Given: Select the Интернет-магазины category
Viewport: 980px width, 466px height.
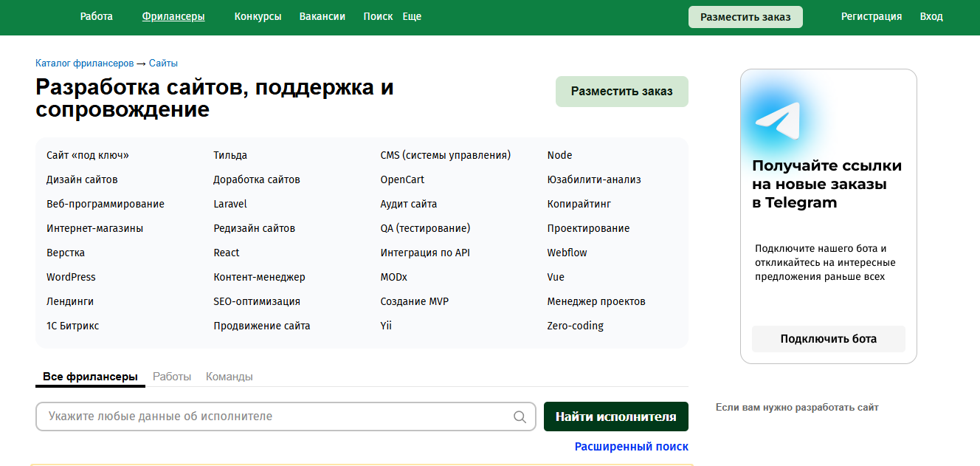Looking at the screenshot, I should tap(94, 228).
